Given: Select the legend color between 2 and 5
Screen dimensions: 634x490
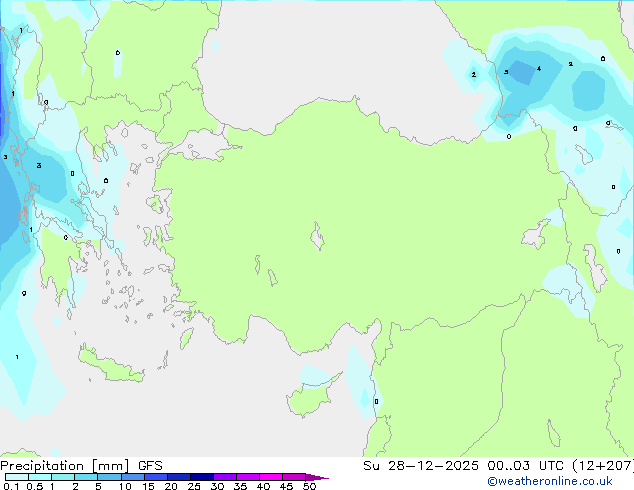Looking at the screenshot, I should (x=86, y=477).
